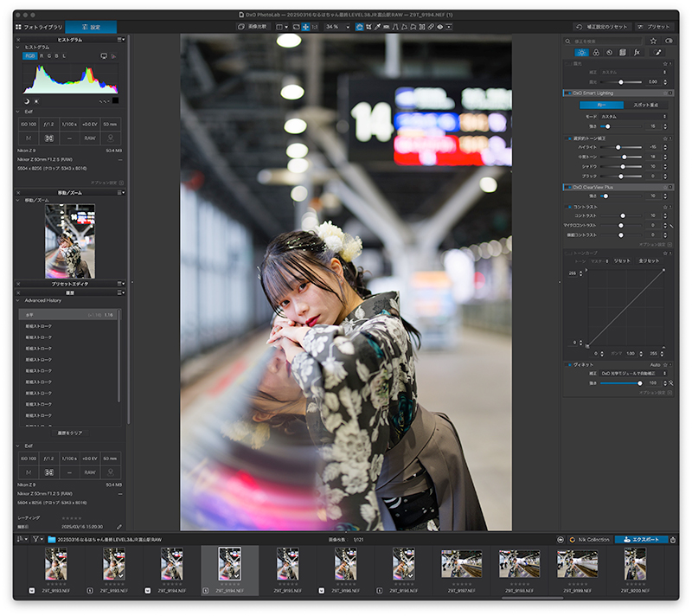Open Smart Lighting mode dropdown
The width and height of the screenshot is (692, 616).
[x=633, y=117]
